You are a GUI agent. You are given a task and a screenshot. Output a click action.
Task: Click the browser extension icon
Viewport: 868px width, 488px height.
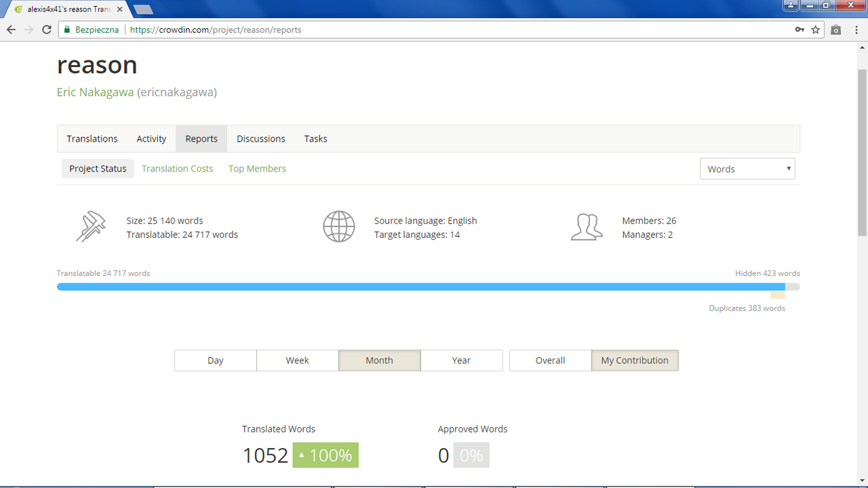[836, 30]
